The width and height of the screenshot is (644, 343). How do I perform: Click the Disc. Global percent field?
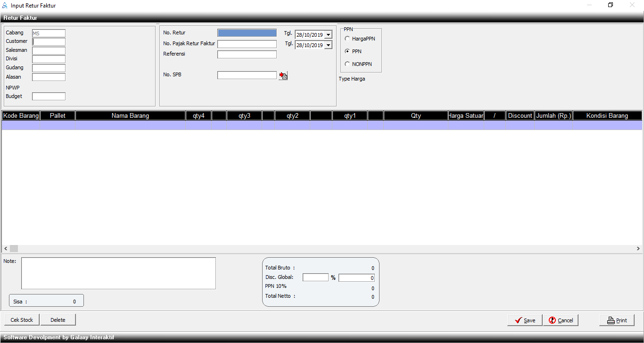click(315, 278)
